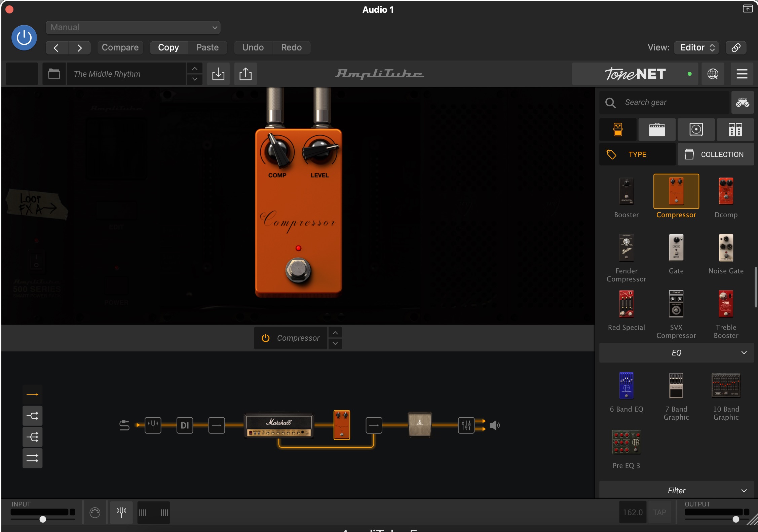Select the SVX Compressor pedal
The width and height of the screenshot is (758, 532).
pos(676,304)
